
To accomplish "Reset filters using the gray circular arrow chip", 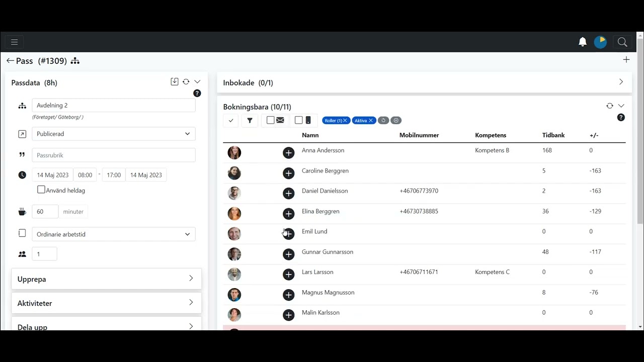I will click(x=383, y=120).
